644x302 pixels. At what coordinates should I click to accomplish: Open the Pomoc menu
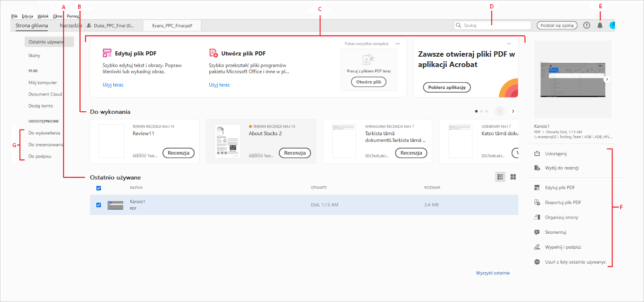coord(73,16)
